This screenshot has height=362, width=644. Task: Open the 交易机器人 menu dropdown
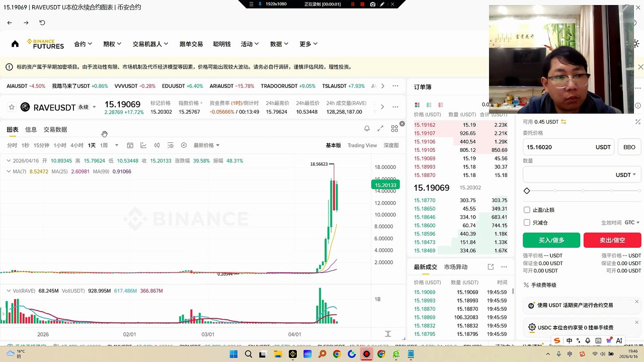(x=150, y=44)
